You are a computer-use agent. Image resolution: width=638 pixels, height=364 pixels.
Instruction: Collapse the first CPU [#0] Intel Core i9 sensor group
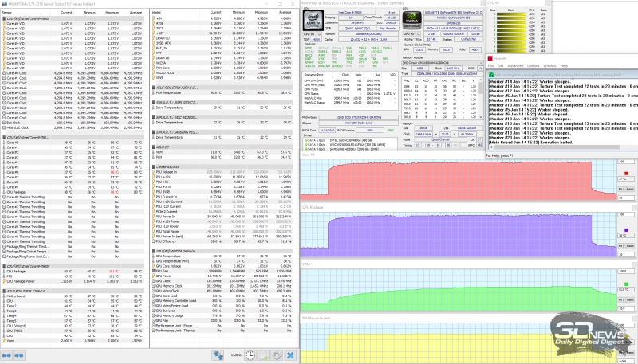[4, 18]
